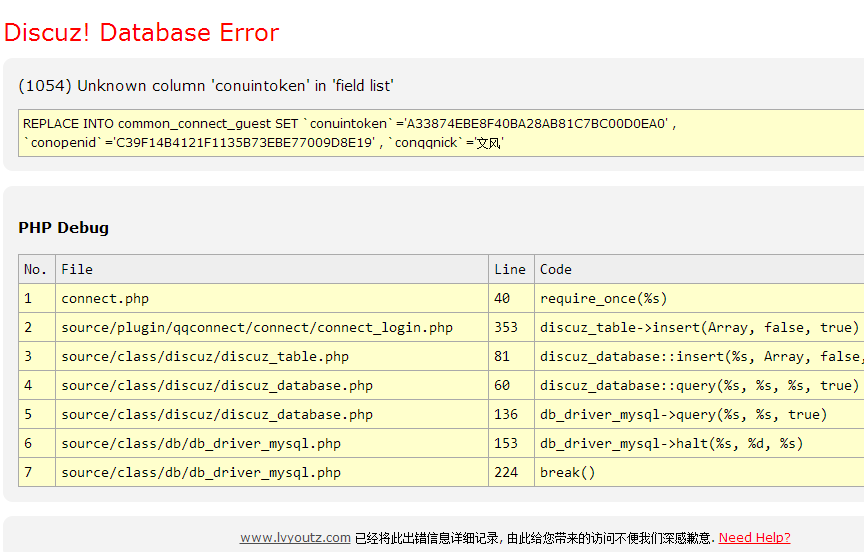Select the No. column header

pyautogui.click(x=37, y=269)
